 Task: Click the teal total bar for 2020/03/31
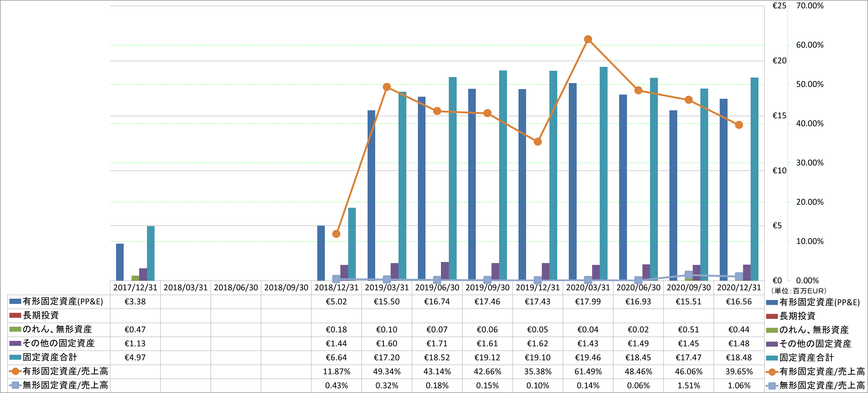tap(603, 174)
